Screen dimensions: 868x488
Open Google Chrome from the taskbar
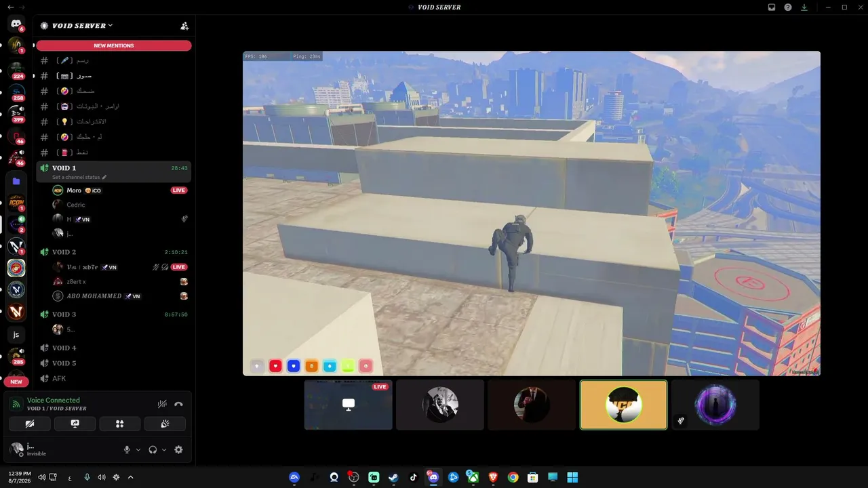(513, 477)
